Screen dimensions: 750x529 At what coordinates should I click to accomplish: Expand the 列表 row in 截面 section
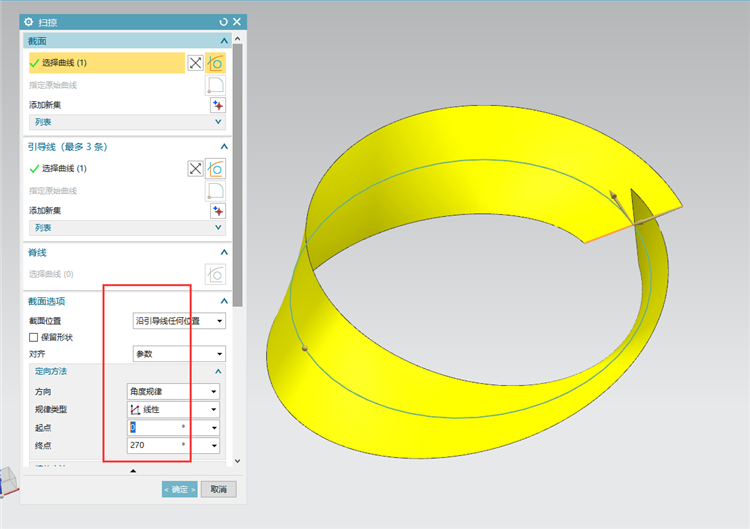pyautogui.click(x=127, y=122)
